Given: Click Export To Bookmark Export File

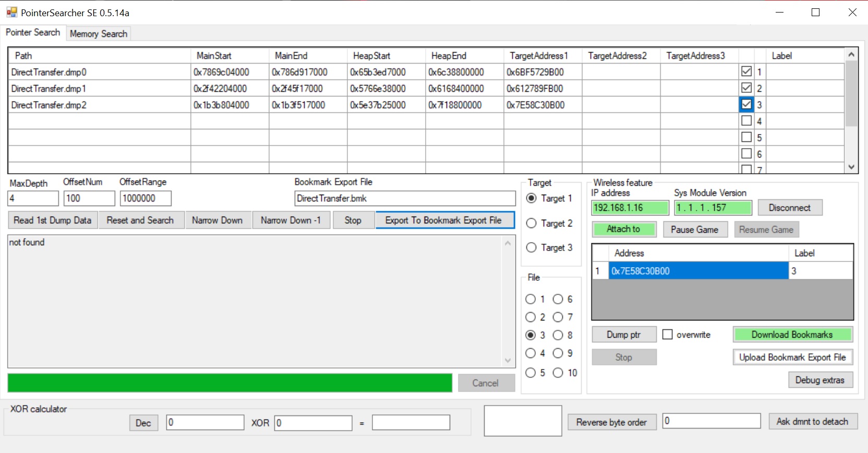Looking at the screenshot, I should (444, 220).
